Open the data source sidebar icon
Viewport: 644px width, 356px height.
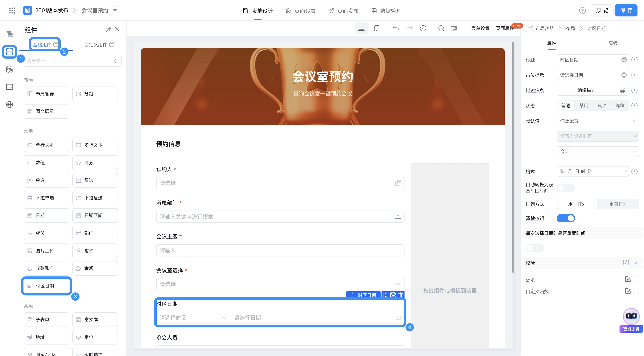(10, 69)
